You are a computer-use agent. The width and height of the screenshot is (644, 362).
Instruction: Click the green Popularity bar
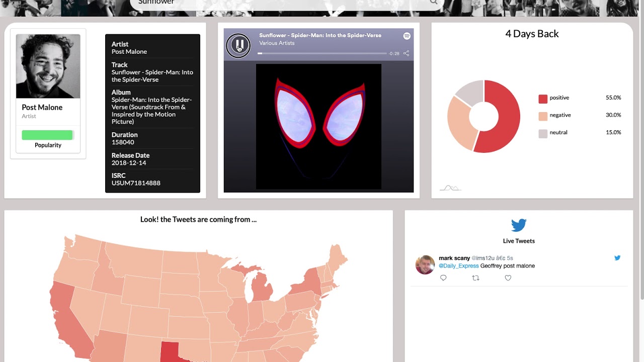pos(48,135)
